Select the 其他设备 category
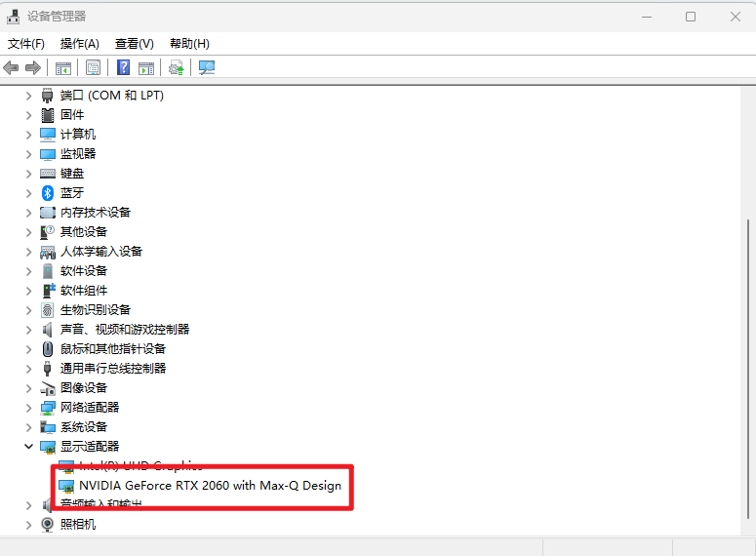The height and width of the screenshot is (556, 756). (x=84, y=232)
